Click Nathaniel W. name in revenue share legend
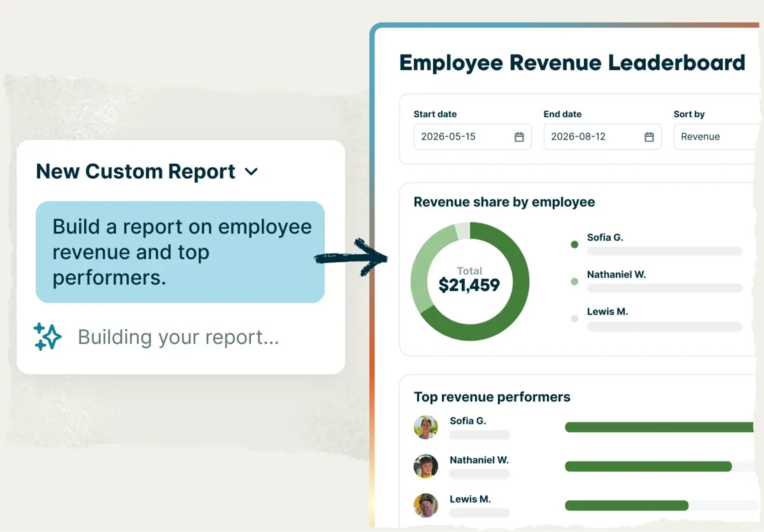Image resolution: width=764 pixels, height=532 pixels. [616, 274]
